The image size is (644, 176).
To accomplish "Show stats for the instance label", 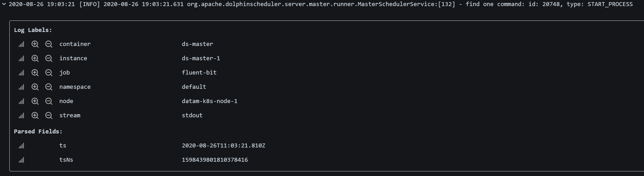I will 21,58.
